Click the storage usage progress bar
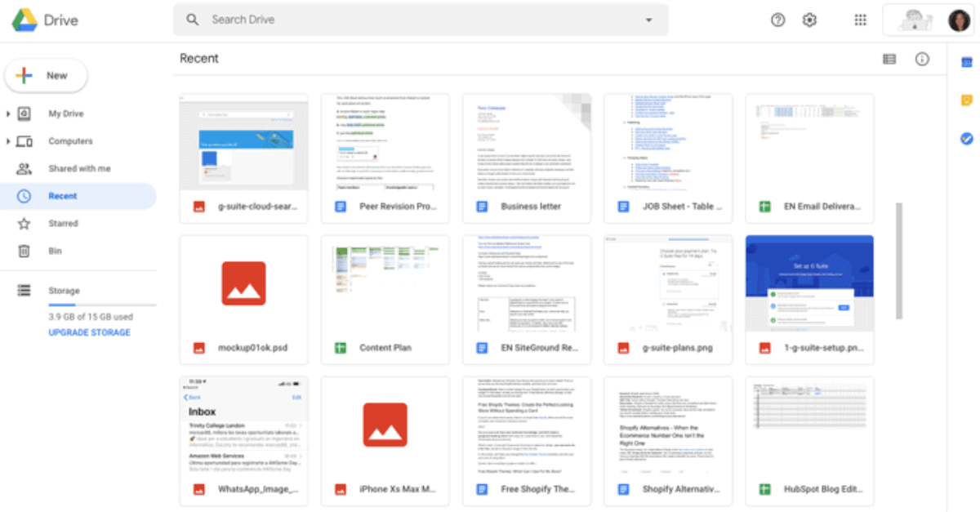980x512 pixels. tap(101, 305)
